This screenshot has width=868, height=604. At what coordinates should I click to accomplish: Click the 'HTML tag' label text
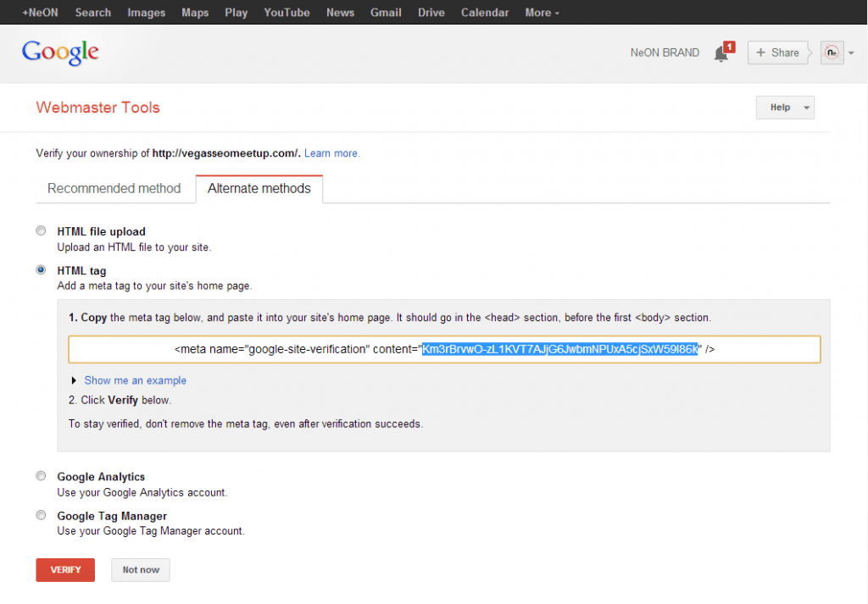pos(81,270)
